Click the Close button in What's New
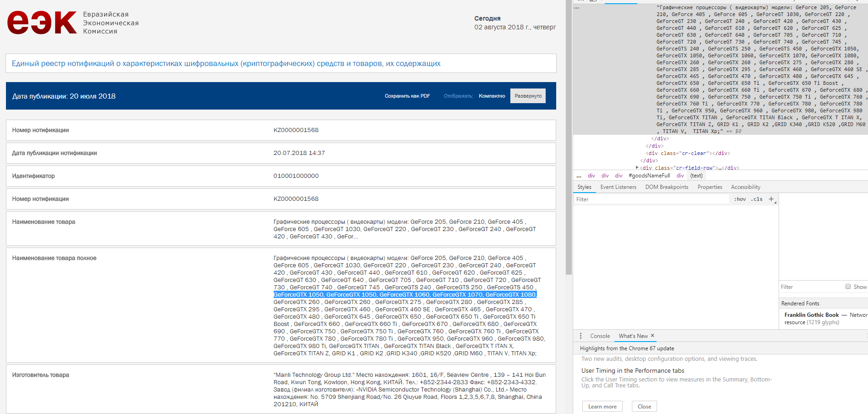The height and width of the screenshot is (414, 868). click(x=644, y=406)
